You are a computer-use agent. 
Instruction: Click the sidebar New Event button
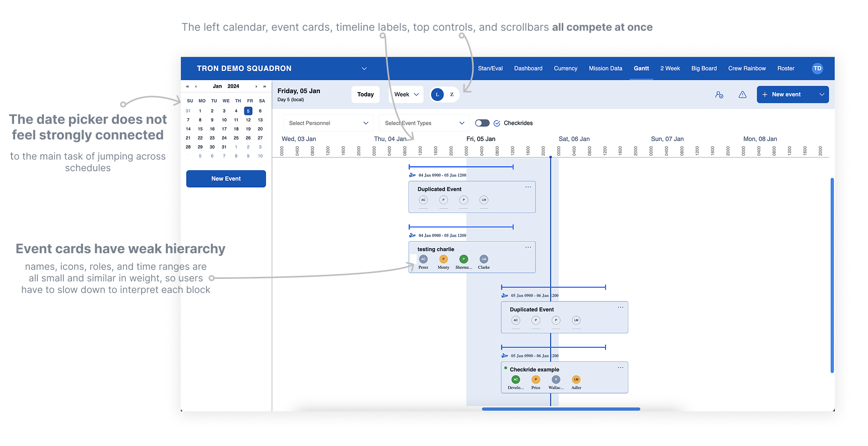[226, 179]
